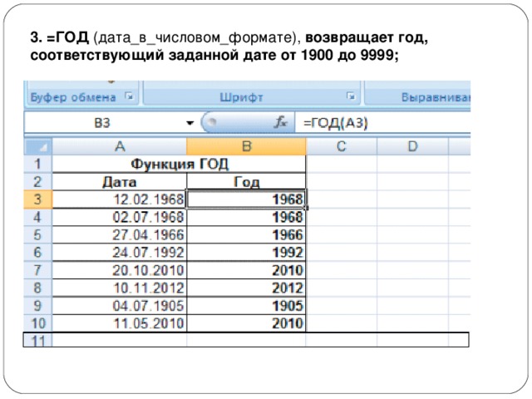Viewport: 532px width, 399px height.
Task: Click the Шрифт group label
Action: 241,97
